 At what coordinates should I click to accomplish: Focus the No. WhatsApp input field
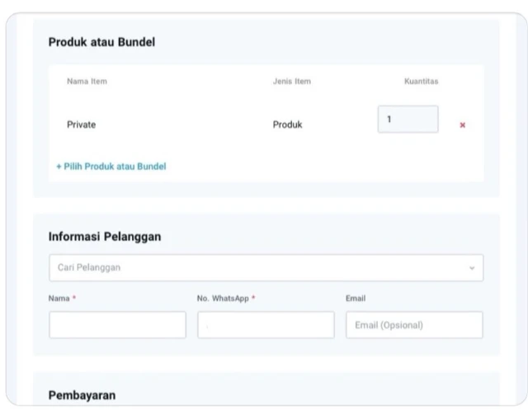[266, 325]
